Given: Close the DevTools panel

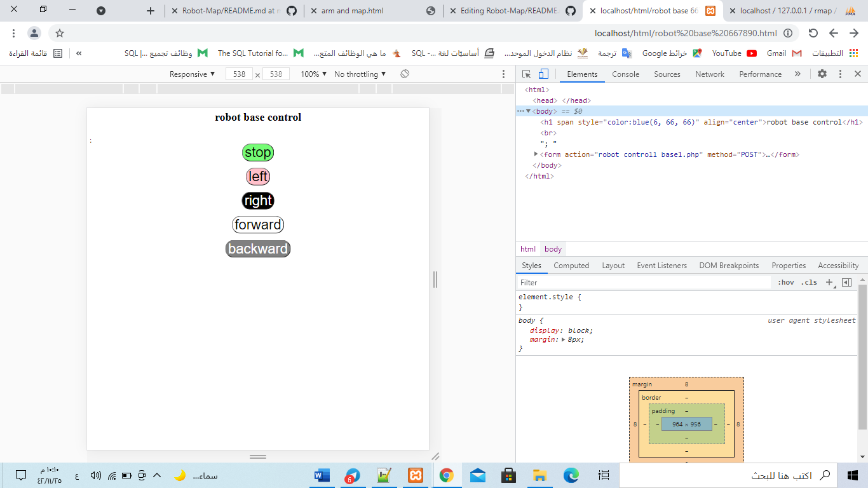Looking at the screenshot, I should tap(857, 74).
